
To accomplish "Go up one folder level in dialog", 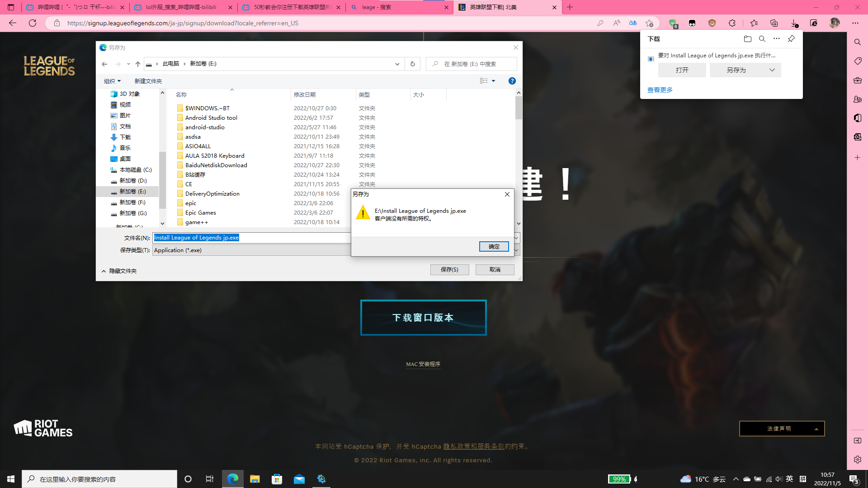I will tap(138, 64).
